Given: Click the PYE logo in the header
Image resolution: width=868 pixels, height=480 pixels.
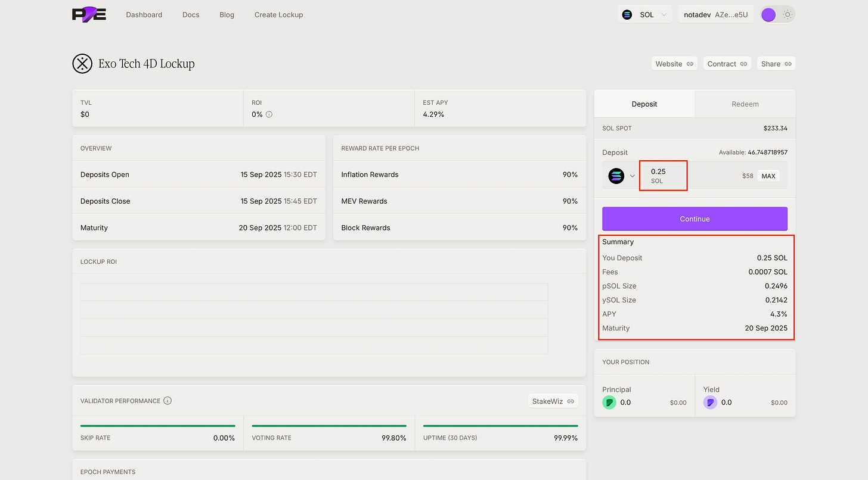Looking at the screenshot, I should (x=89, y=14).
